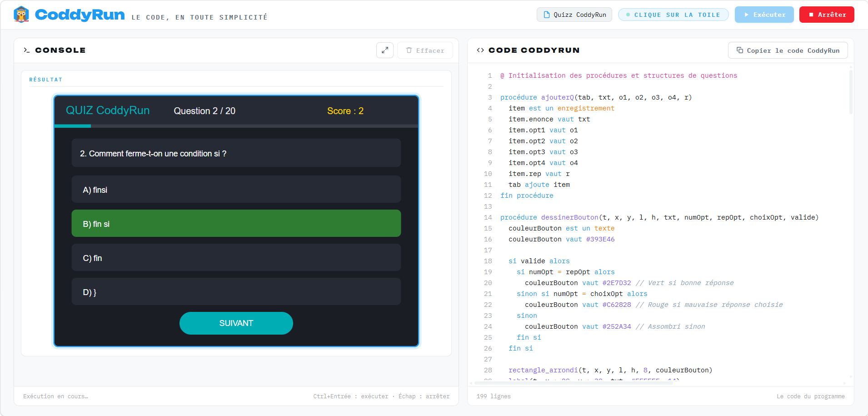Click 'rectangle_arrondi' line 28
The height and width of the screenshot is (416, 868).
click(543, 370)
